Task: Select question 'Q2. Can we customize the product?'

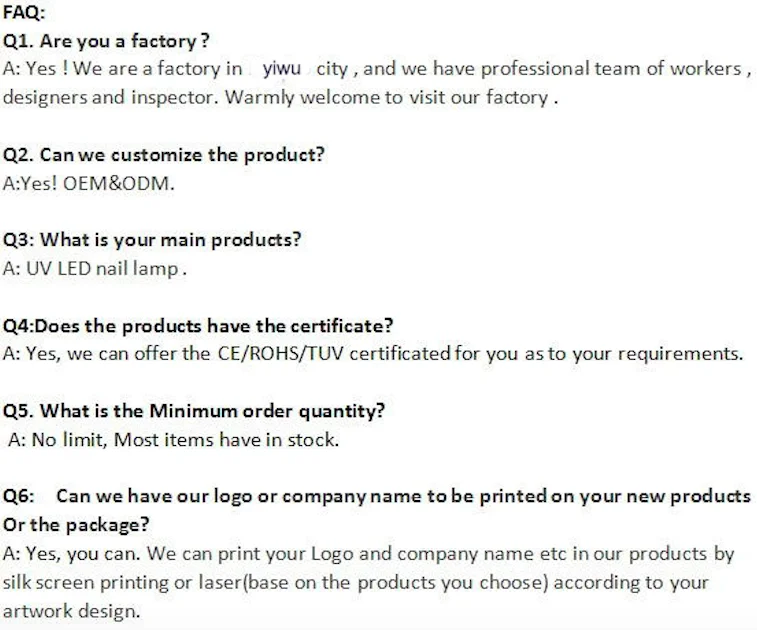Action: point(164,155)
